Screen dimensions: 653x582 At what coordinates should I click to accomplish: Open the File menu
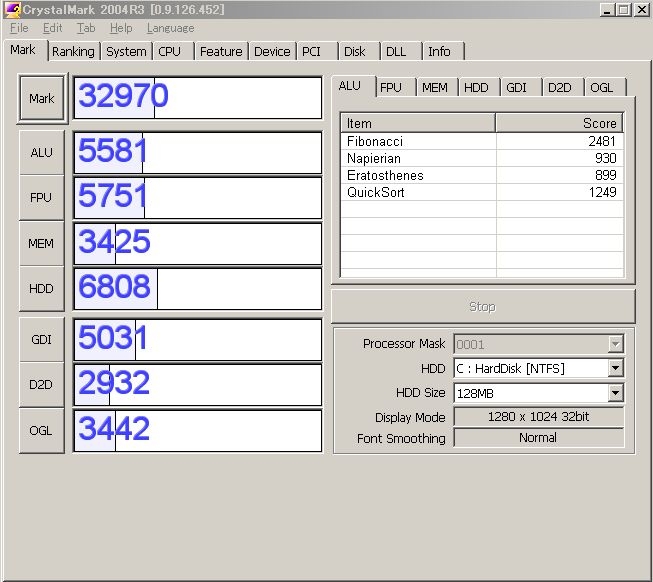coord(19,28)
